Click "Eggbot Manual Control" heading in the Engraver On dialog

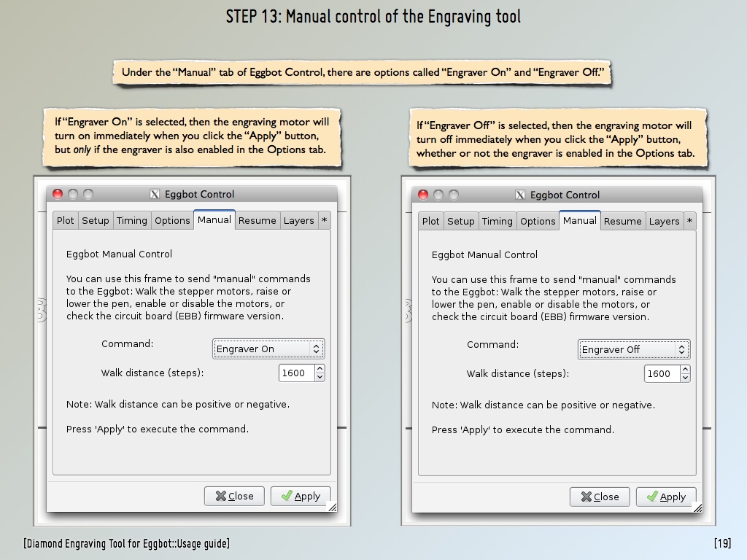point(119,254)
